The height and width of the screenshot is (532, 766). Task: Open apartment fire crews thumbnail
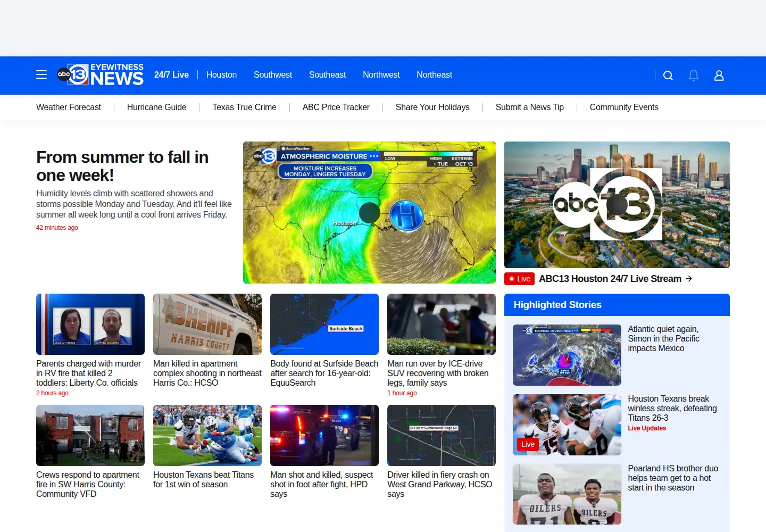pyautogui.click(x=90, y=435)
